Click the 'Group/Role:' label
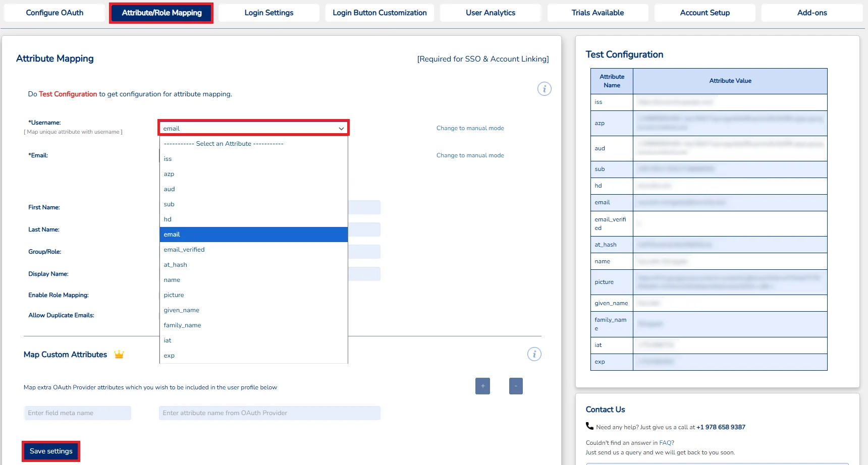 click(x=44, y=252)
